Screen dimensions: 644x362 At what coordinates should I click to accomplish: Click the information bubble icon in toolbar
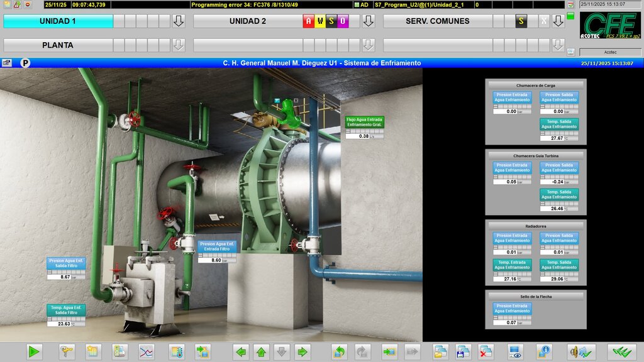click(x=544, y=352)
